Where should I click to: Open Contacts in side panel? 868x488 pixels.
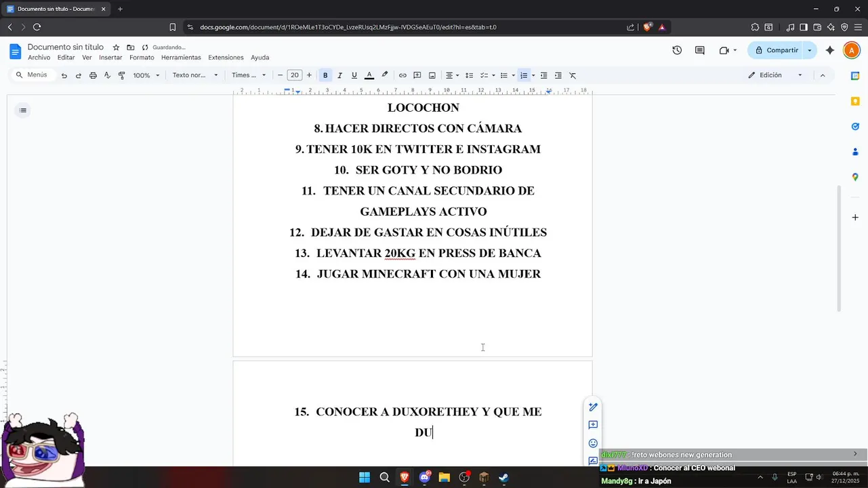(x=855, y=152)
